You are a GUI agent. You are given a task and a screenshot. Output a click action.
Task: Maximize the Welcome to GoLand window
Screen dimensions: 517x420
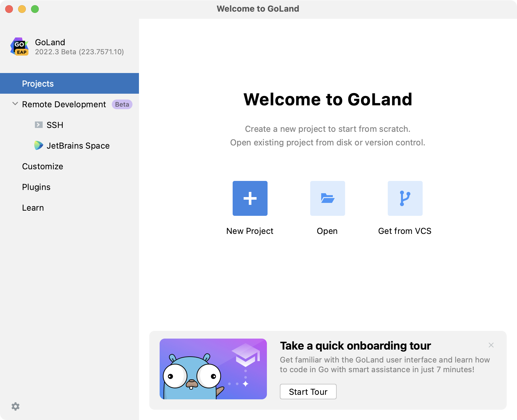click(x=35, y=9)
